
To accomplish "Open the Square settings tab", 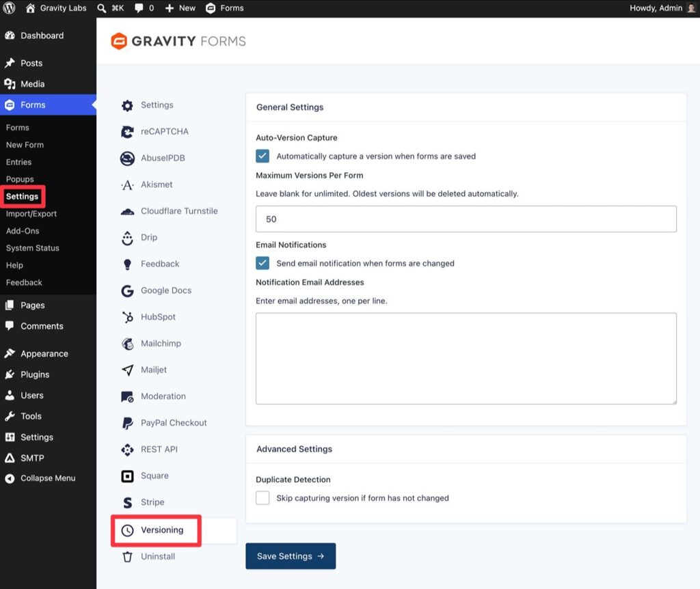I will click(x=154, y=476).
